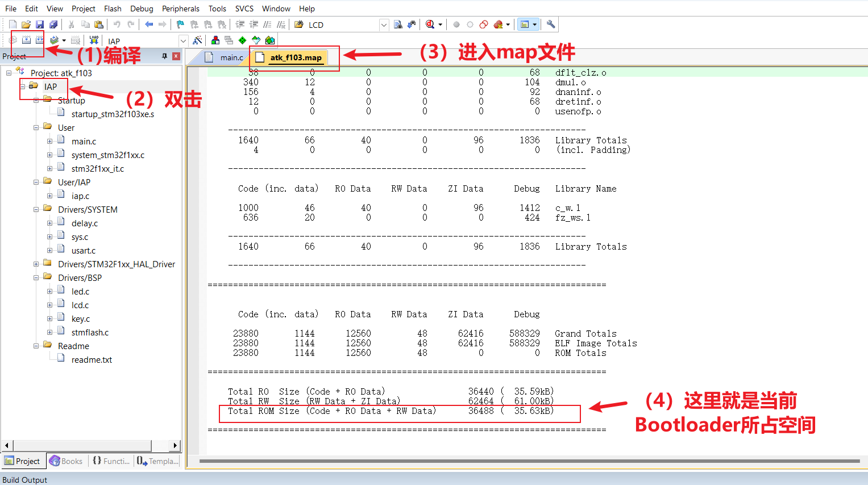Kill all breakpoints icon

coord(499,24)
